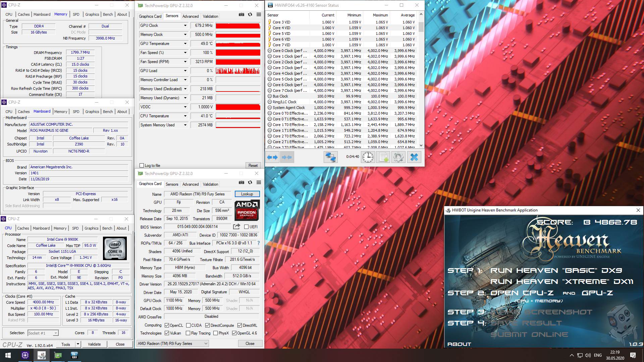The image size is (644, 362).
Task: Open the GPU-Z sensors hamburger menu
Action: tap(259, 15)
